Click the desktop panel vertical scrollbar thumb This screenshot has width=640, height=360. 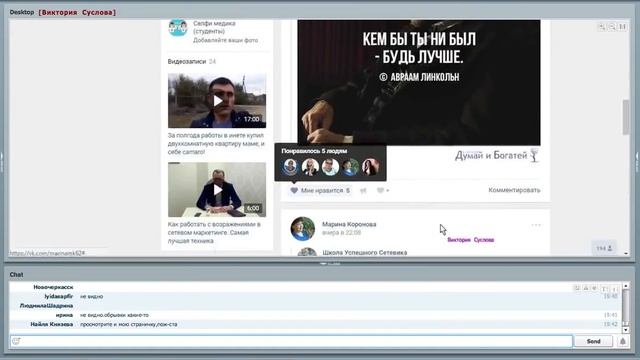[626, 117]
